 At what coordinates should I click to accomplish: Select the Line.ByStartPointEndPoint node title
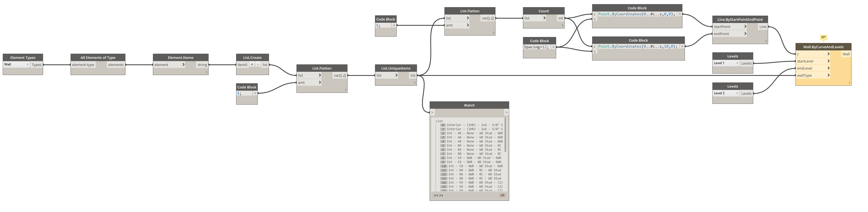[x=740, y=19]
